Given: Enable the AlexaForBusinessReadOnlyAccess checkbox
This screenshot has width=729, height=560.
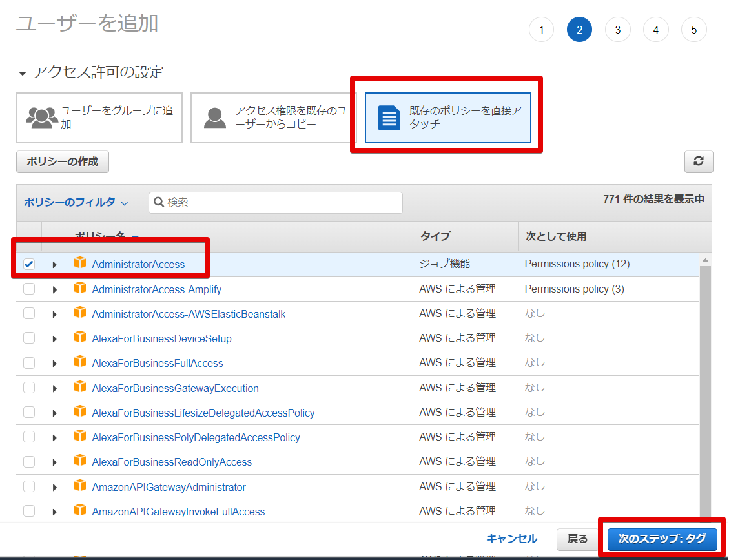Looking at the screenshot, I should [x=29, y=462].
